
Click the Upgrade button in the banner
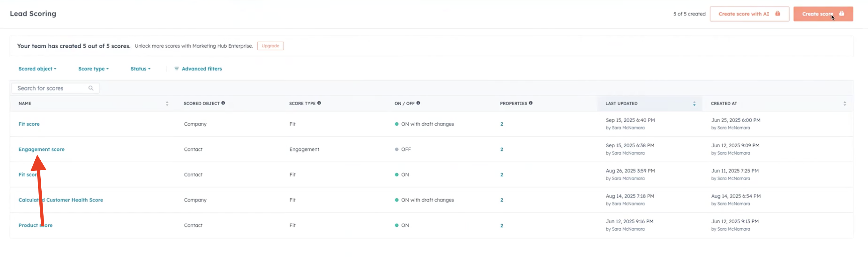pos(270,46)
